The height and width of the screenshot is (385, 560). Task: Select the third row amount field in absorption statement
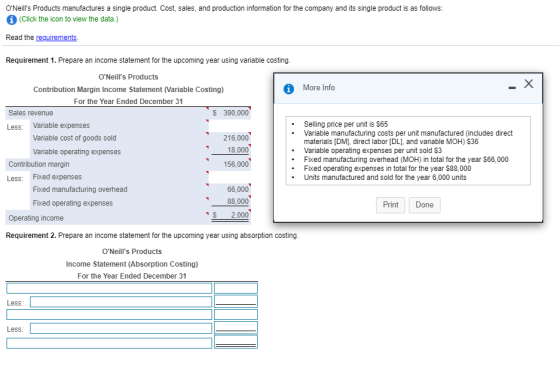click(x=236, y=314)
